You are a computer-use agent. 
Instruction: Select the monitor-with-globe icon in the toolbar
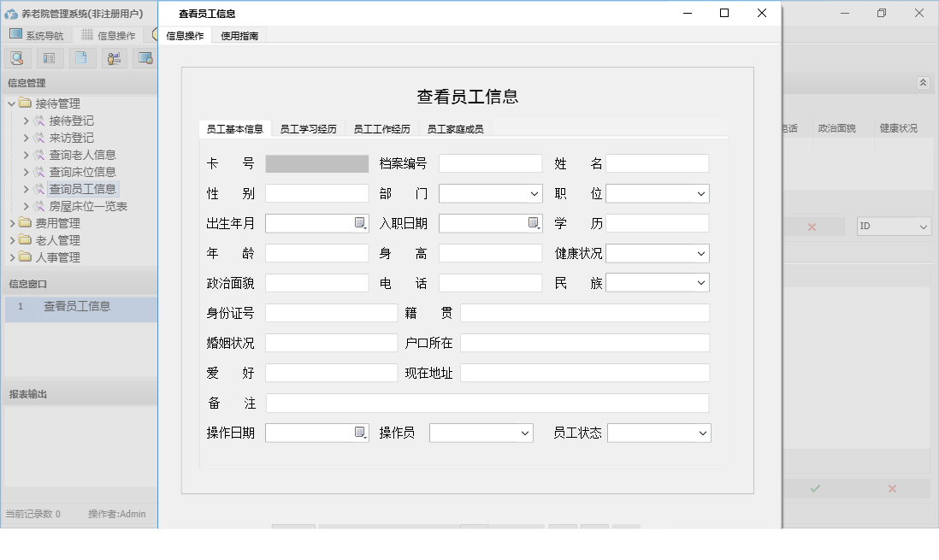point(145,57)
